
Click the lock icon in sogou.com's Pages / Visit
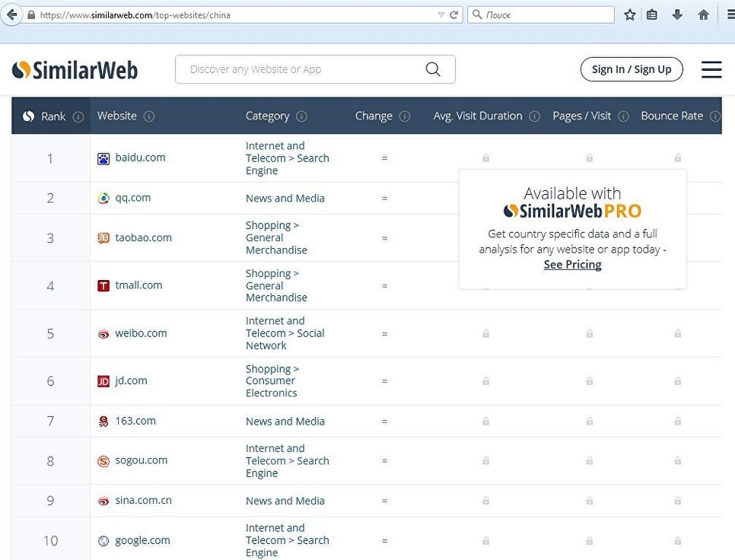pyautogui.click(x=589, y=460)
